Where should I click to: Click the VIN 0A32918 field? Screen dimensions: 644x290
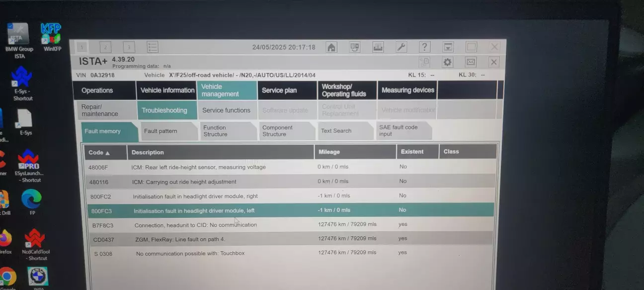[96, 75]
